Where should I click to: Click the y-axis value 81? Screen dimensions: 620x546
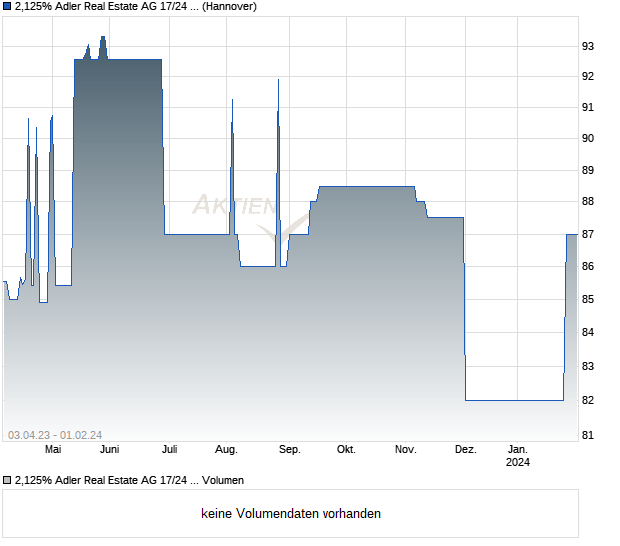point(588,435)
